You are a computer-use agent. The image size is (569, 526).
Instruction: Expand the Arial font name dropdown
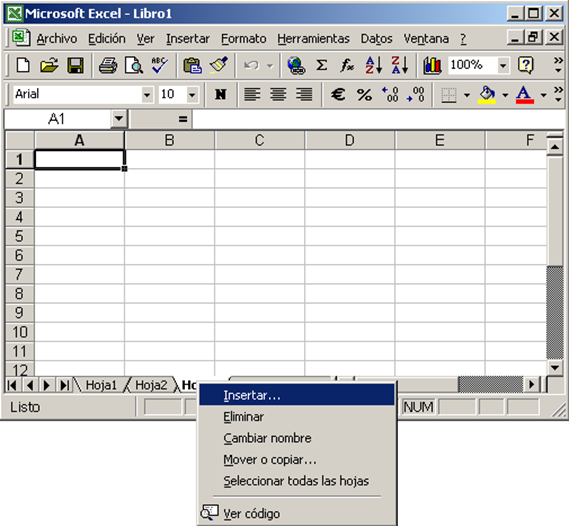(x=147, y=95)
